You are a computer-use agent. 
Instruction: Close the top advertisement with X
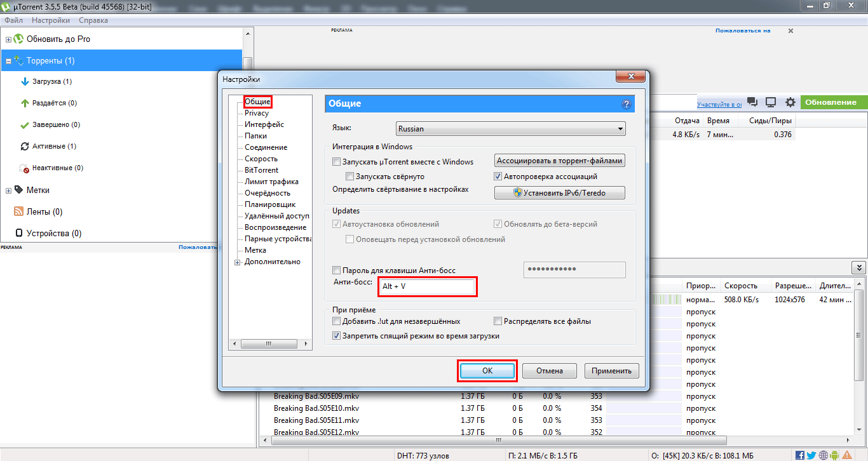[791, 30]
